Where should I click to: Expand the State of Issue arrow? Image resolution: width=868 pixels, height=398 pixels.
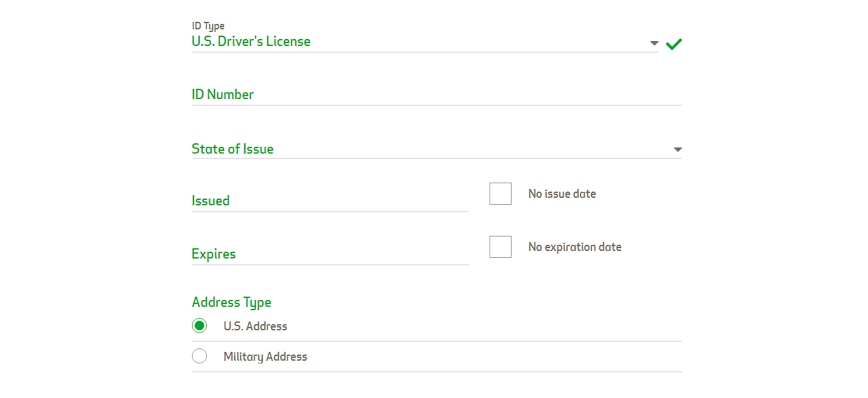[x=678, y=150]
